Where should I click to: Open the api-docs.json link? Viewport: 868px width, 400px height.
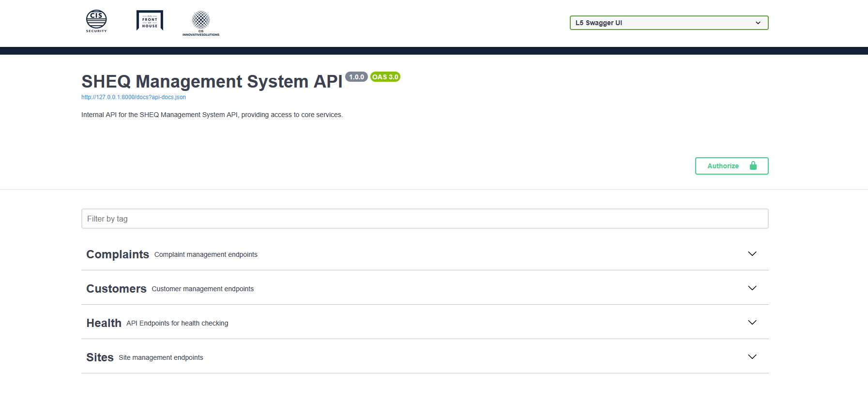coord(134,97)
